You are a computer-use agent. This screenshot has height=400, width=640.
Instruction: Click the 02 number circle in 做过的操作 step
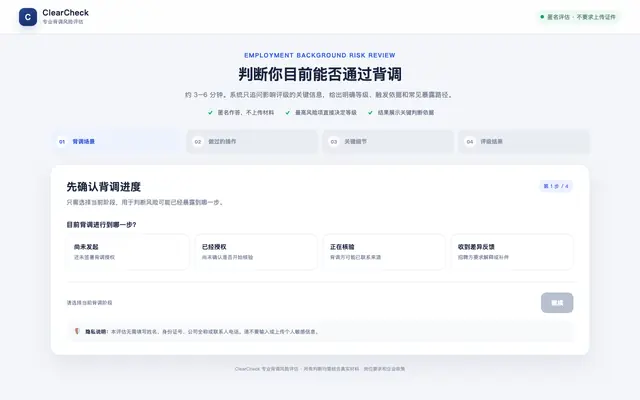(198, 142)
